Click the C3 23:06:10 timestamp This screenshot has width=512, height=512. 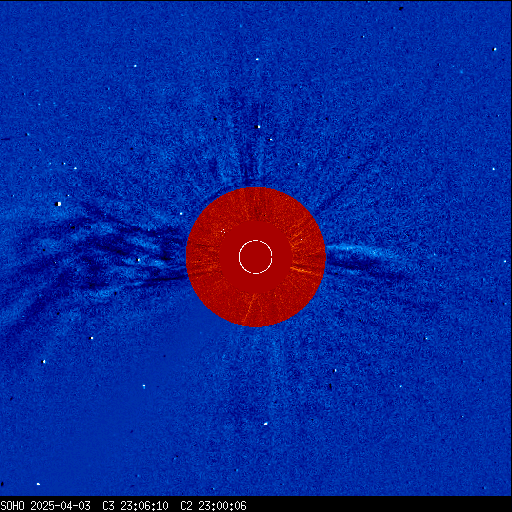point(135,506)
